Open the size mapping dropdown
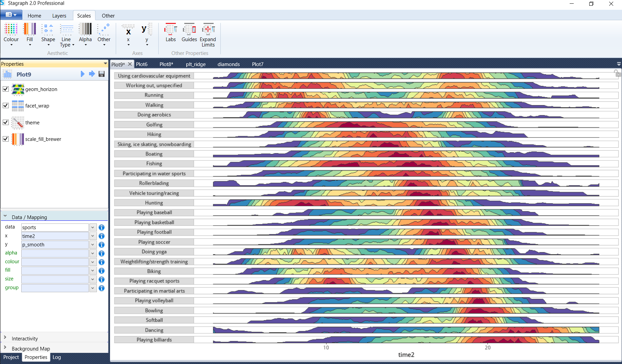The width and height of the screenshot is (622, 364). 93,279
